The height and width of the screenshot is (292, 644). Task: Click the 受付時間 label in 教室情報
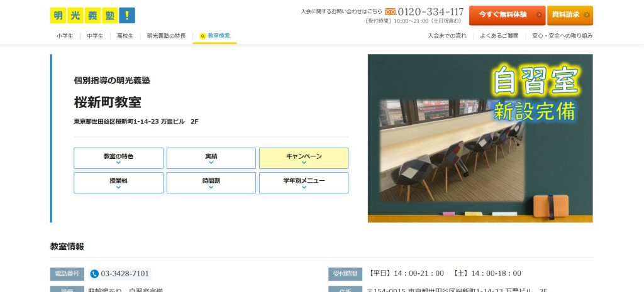click(345, 274)
